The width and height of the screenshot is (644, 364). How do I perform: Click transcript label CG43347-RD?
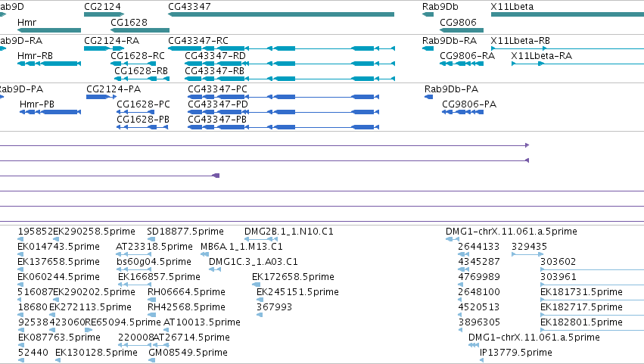[215, 55]
